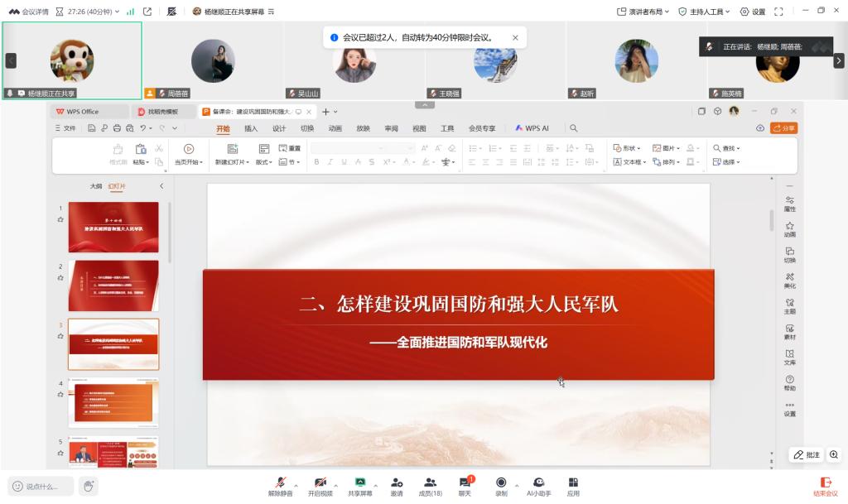Click the orange 分享 share button

click(x=783, y=128)
